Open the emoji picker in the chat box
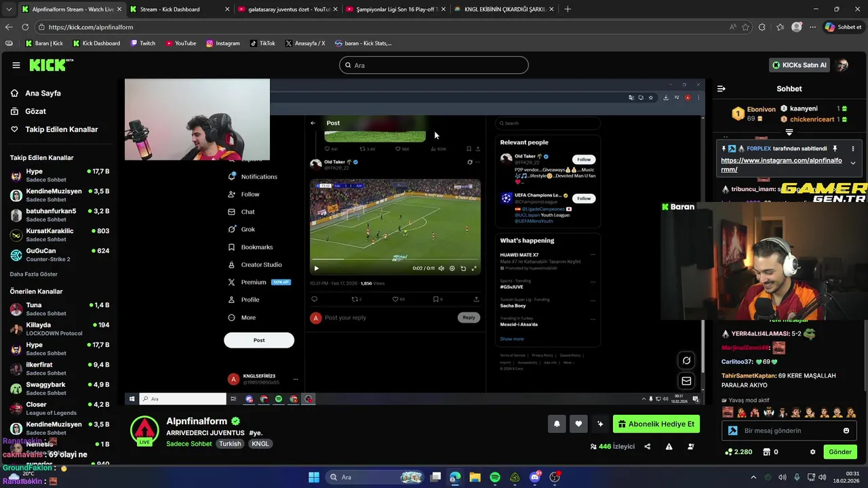 pyautogui.click(x=846, y=430)
